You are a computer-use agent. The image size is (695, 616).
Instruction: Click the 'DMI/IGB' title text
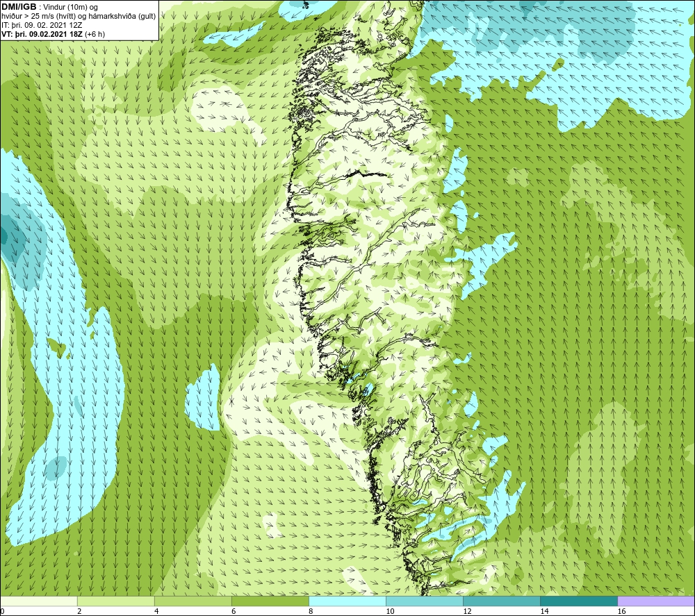coord(19,7)
